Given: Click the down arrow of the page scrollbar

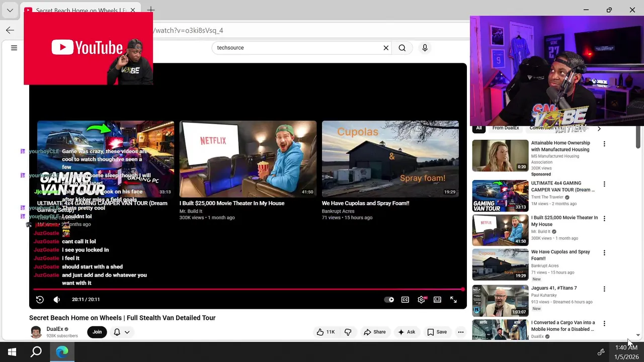Looking at the screenshot, I should tap(638, 335).
